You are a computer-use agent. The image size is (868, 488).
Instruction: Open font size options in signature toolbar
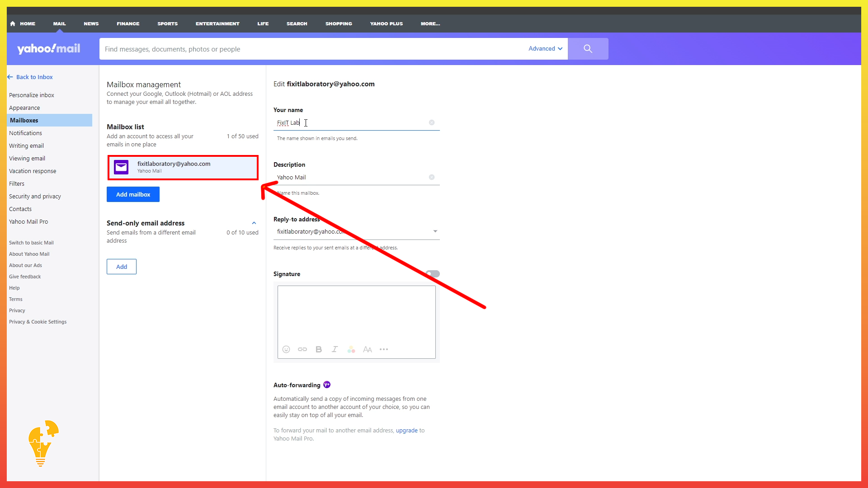tap(368, 349)
